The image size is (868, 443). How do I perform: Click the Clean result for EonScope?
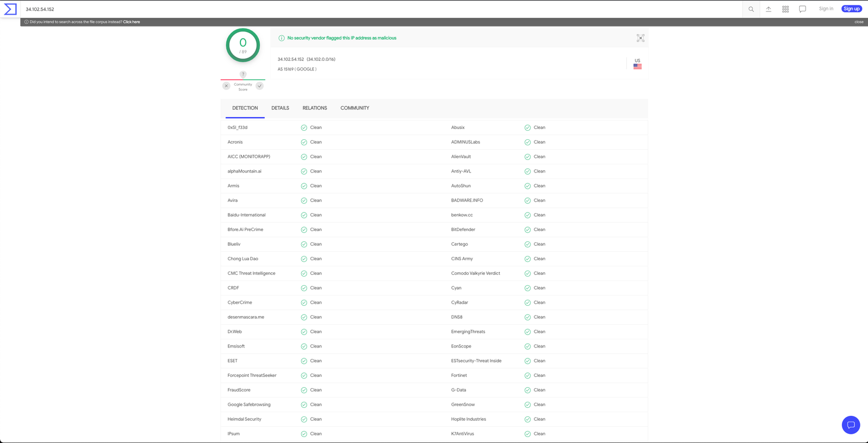(x=539, y=346)
